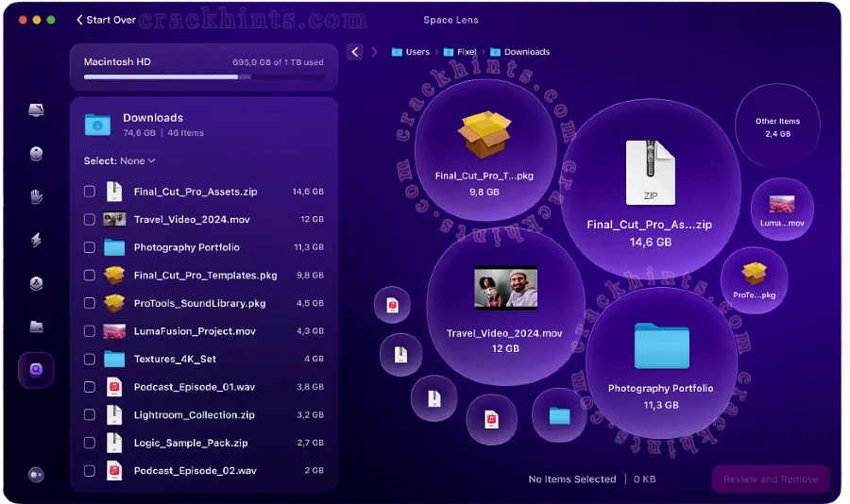Click the package icon of Final_Cut_Pro_Templates.pkg row
This screenshot has height=504, width=850.
[114, 275]
